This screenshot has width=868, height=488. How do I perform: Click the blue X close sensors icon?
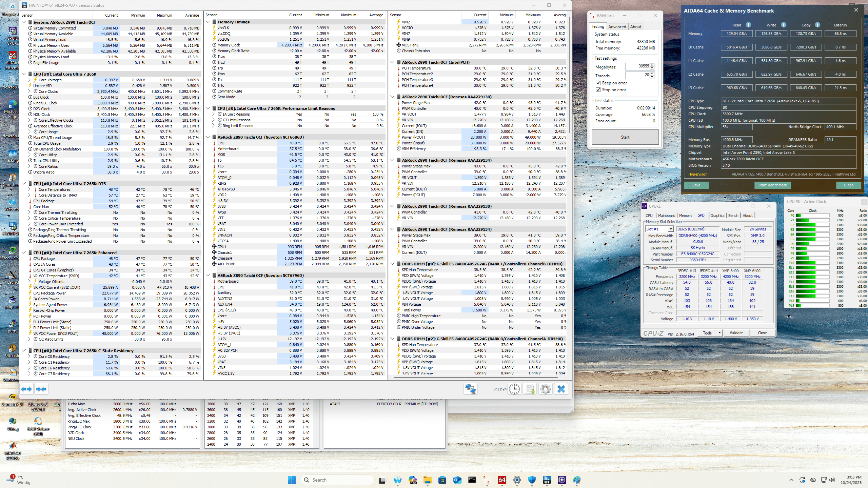561,389
